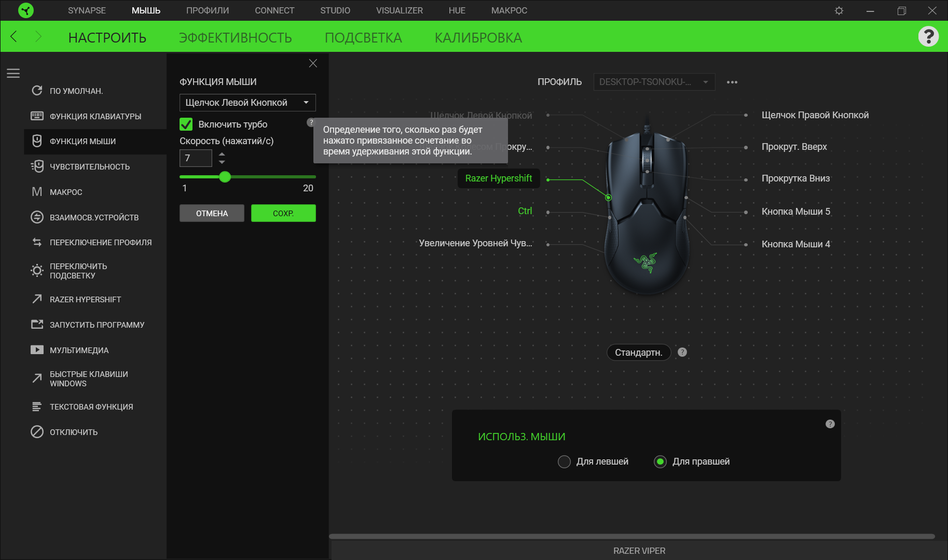This screenshot has width=948, height=560.
Task: Click the disable (Отключить) icon
Action: tap(37, 432)
